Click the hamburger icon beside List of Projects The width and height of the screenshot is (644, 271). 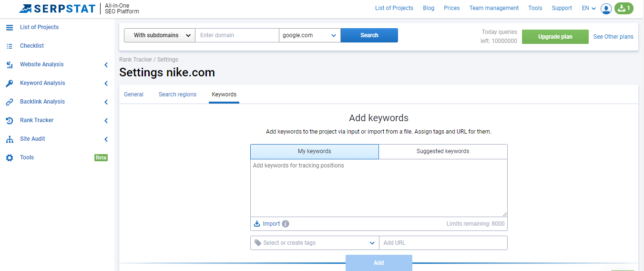[x=10, y=27]
